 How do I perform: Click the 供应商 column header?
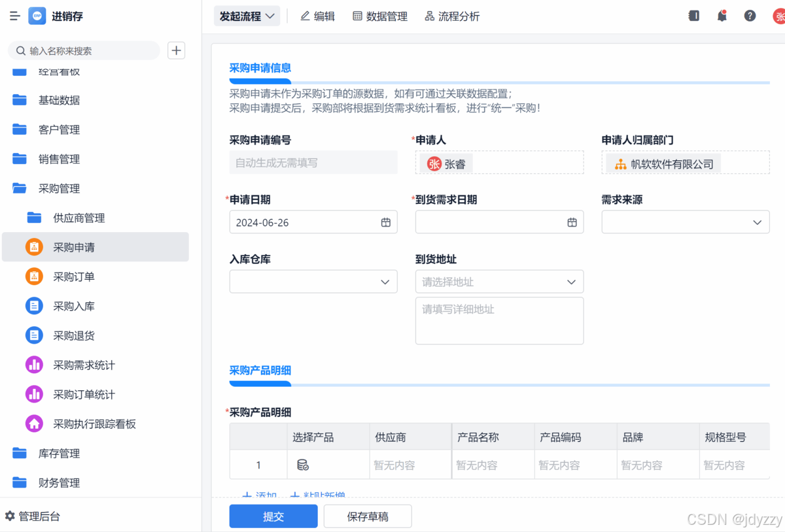pyautogui.click(x=410, y=437)
